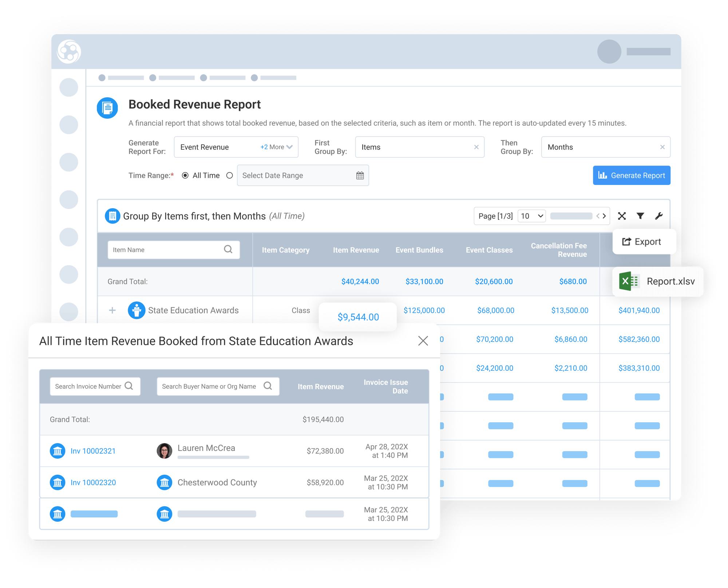Click the search icon in Item Name box

point(228,249)
